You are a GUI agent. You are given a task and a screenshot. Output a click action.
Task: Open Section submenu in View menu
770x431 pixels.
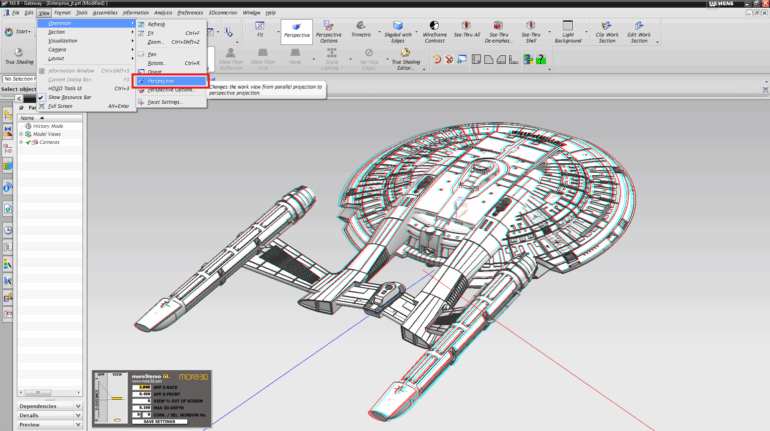(x=86, y=32)
